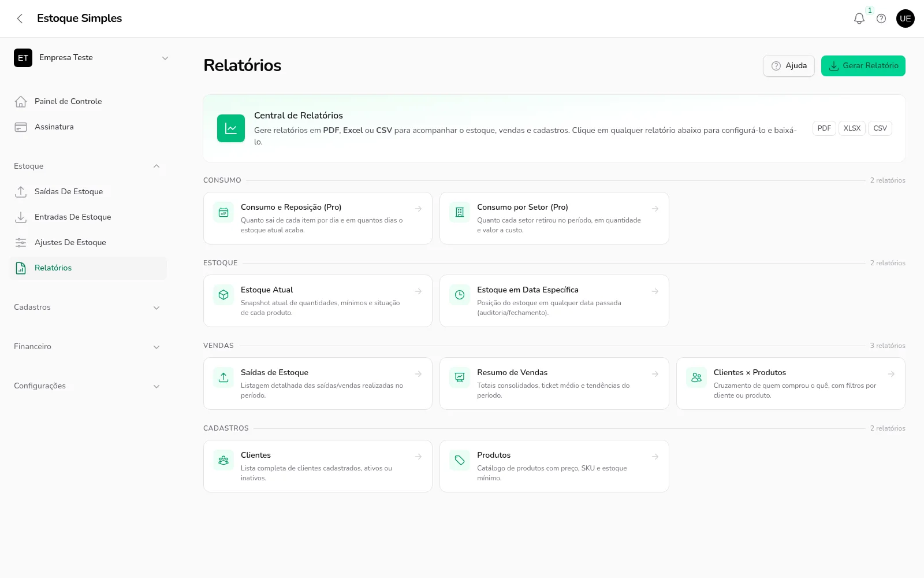Image resolution: width=924 pixels, height=578 pixels.
Task: Click the Estoque em Data Específica clock icon
Action: pos(460,295)
